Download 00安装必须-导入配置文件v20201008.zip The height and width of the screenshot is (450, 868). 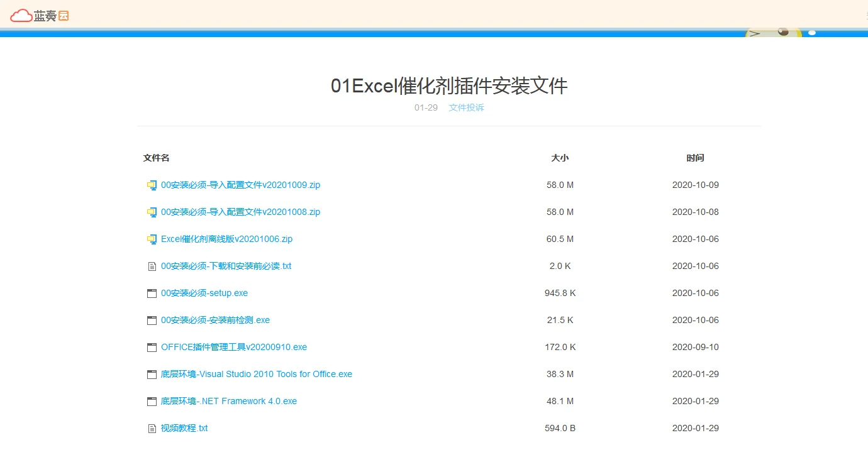point(241,212)
